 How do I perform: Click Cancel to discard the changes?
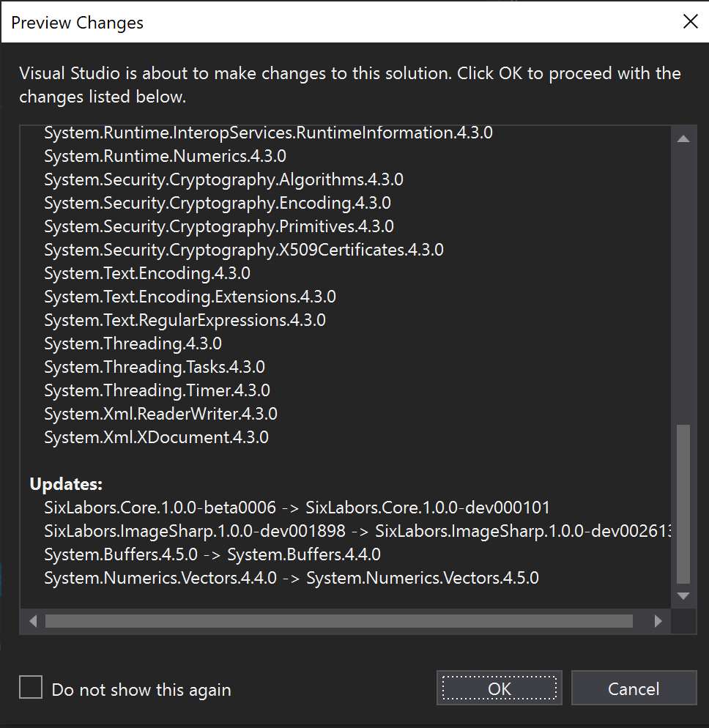(x=634, y=688)
